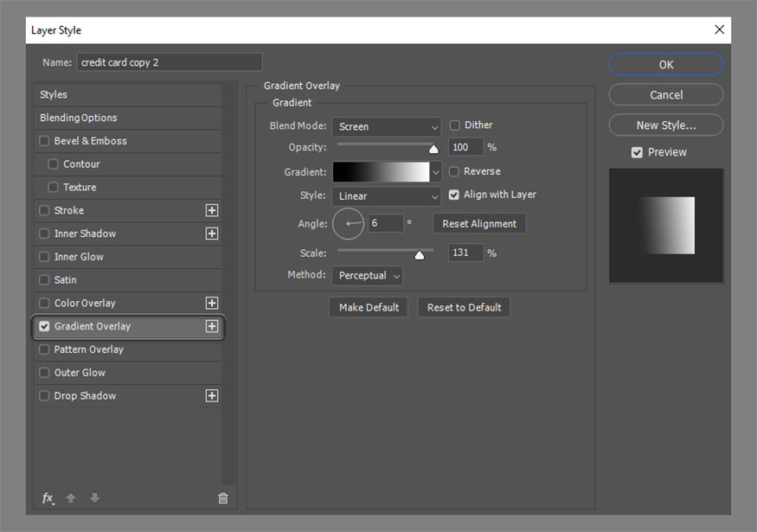Screen dimensions: 757x532
Task: Add another Inner Shadow with plus icon
Action: click(x=211, y=234)
